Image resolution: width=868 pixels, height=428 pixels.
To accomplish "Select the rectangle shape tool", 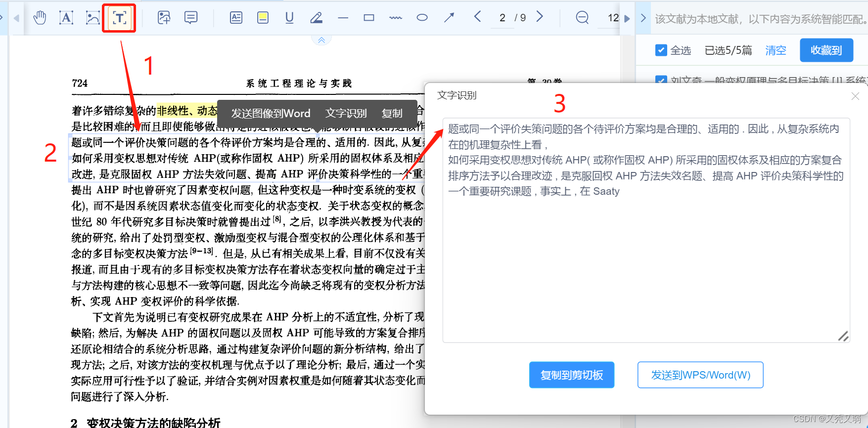I will point(369,18).
